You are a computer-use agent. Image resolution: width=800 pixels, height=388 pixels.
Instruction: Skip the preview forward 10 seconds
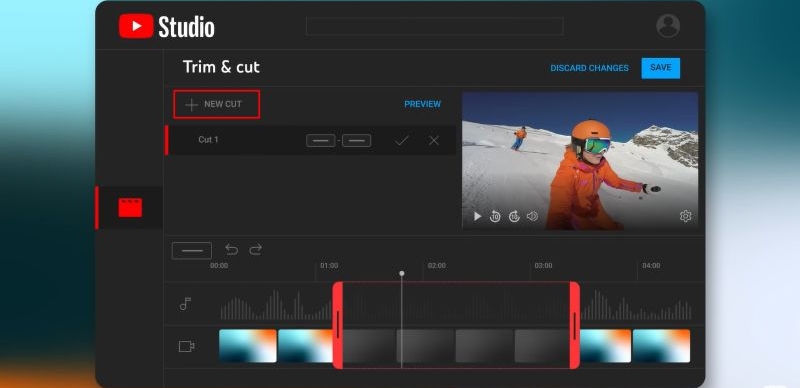(514, 216)
